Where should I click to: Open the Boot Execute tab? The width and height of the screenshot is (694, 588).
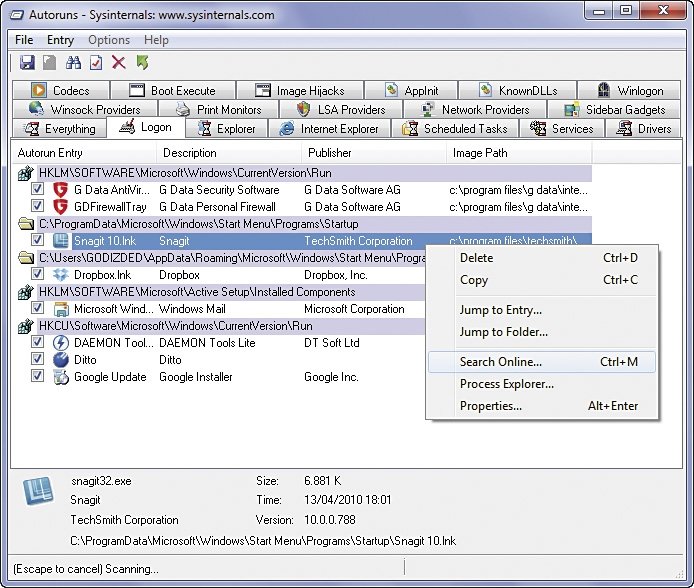[x=173, y=91]
